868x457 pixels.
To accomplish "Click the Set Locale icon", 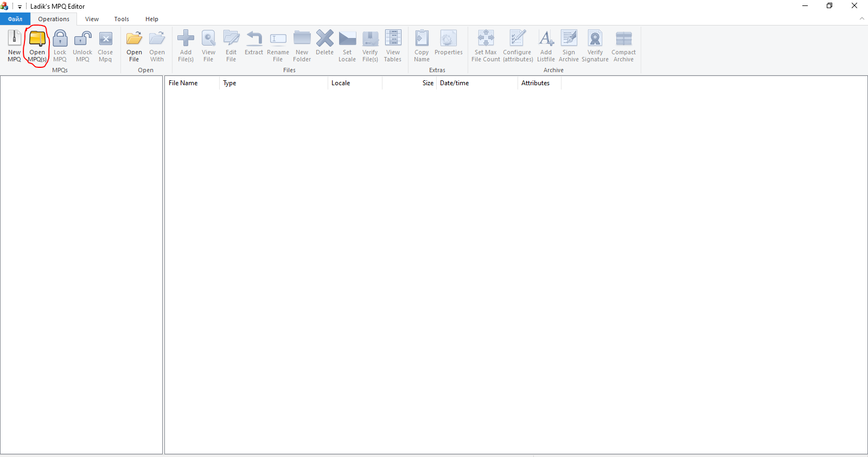I will [347, 39].
